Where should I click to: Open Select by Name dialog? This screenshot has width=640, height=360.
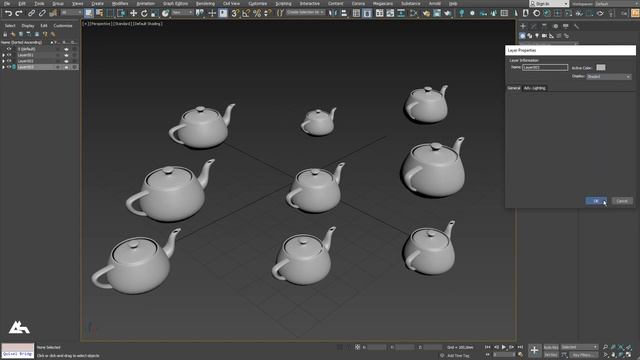point(99,13)
